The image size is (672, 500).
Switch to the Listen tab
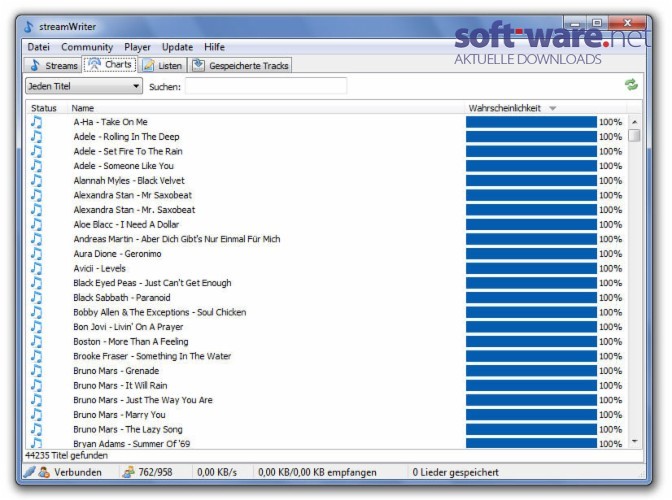pyautogui.click(x=162, y=65)
